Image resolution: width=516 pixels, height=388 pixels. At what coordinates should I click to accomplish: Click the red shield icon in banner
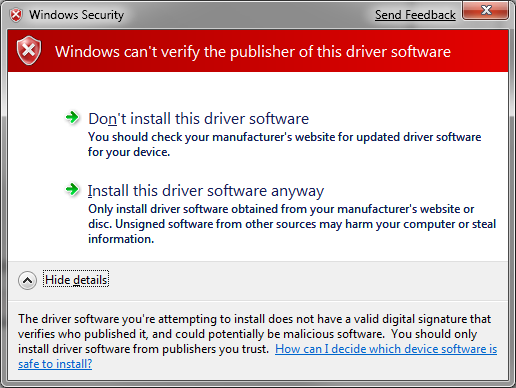(x=29, y=51)
